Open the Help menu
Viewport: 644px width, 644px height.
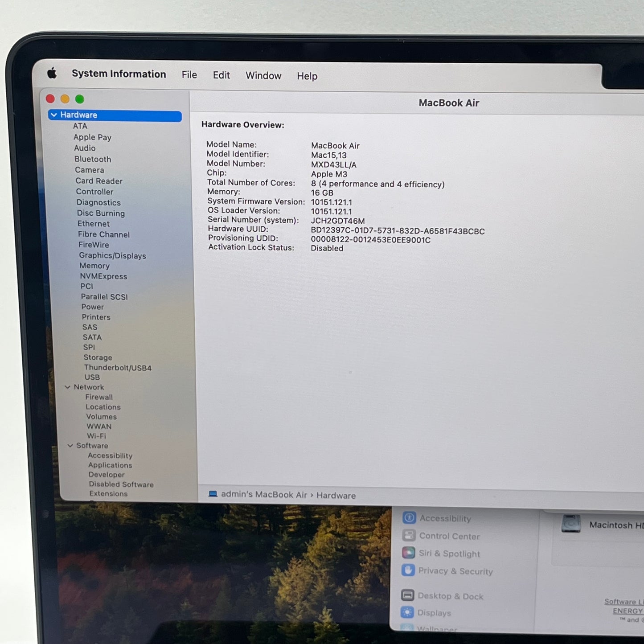[307, 76]
